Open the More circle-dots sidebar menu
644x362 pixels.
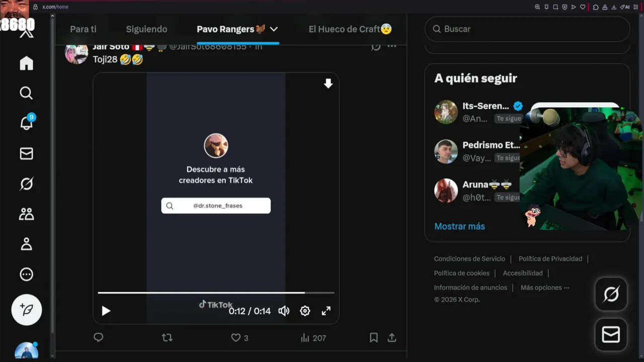pyautogui.click(x=26, y=274)
